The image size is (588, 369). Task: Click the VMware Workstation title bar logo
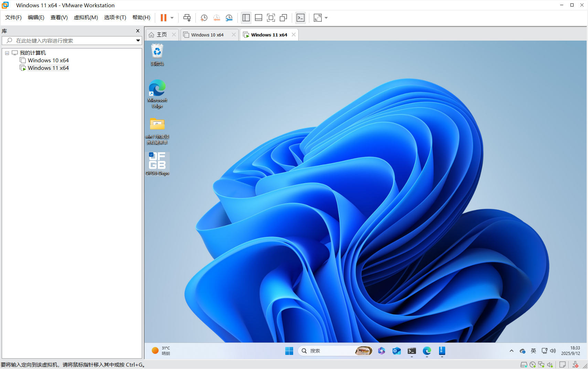[x=5, y=5]
